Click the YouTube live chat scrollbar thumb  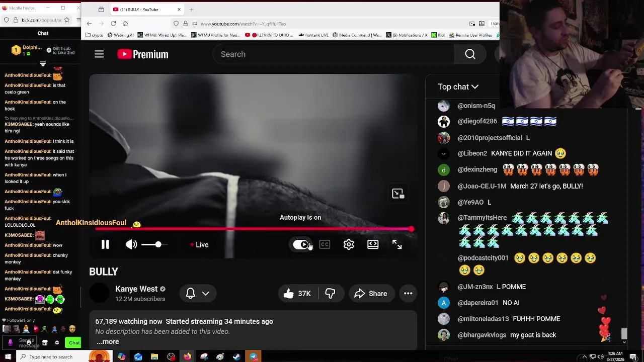tap(624, 334)
